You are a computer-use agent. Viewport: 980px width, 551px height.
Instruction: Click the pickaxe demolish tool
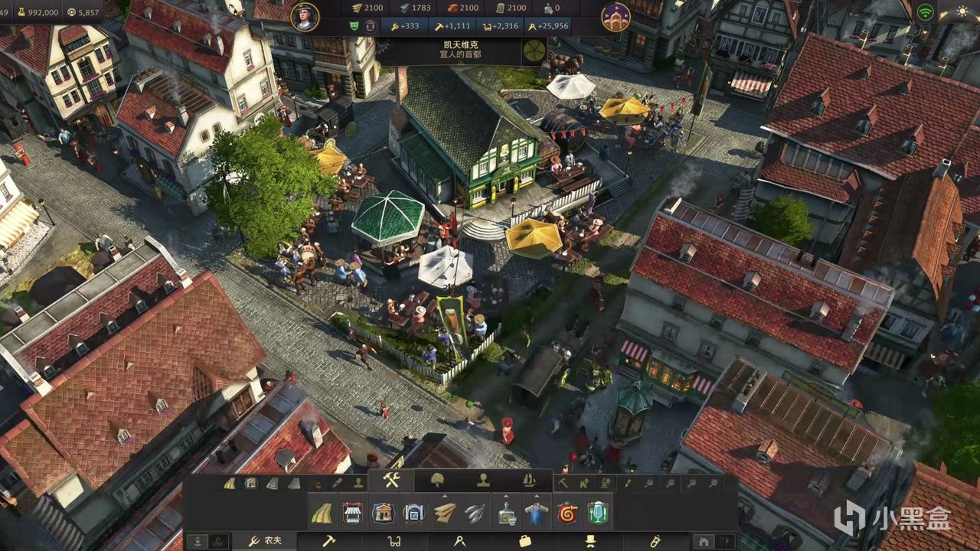(x=563, y=483)
